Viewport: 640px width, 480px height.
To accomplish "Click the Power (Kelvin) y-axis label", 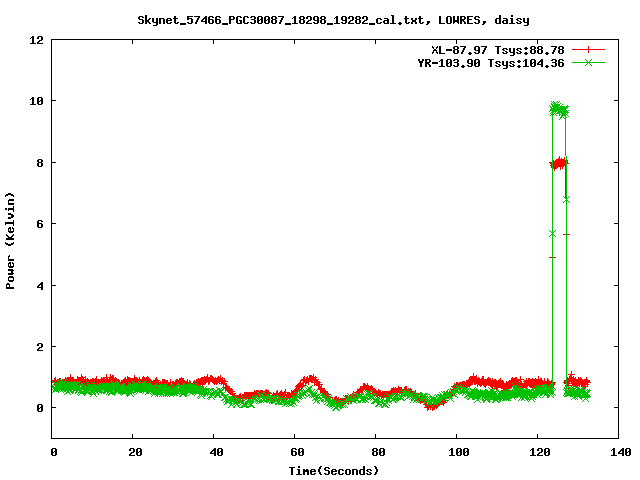I will pos(10,241).
